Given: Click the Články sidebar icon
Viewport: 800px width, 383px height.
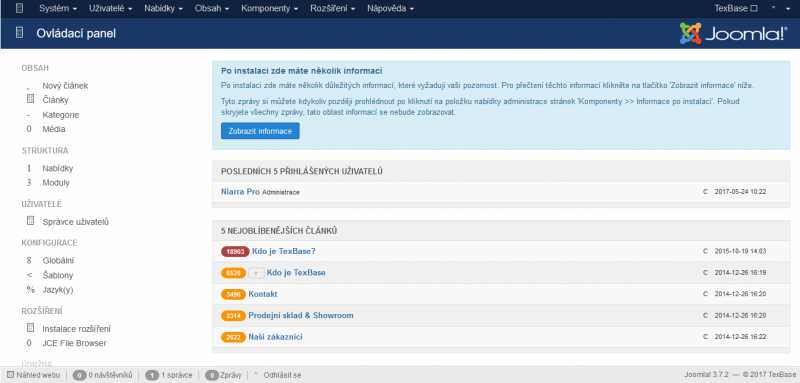Looking at the screenshot, I should tap(30, 99).
